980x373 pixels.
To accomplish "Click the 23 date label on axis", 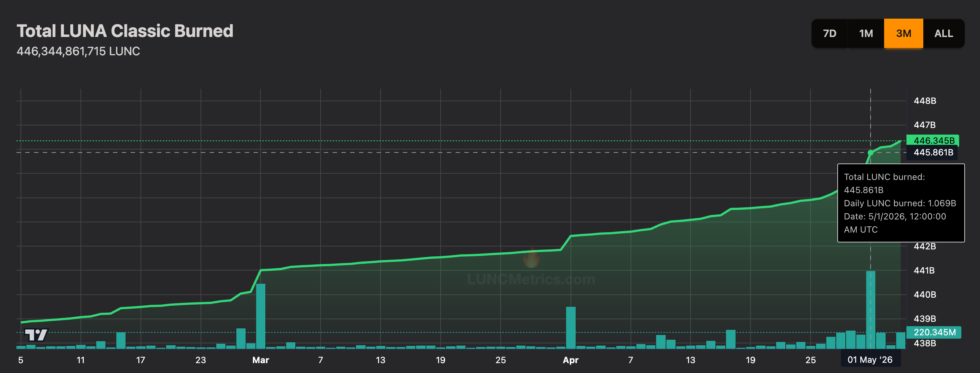I will (x=201, y=360).
